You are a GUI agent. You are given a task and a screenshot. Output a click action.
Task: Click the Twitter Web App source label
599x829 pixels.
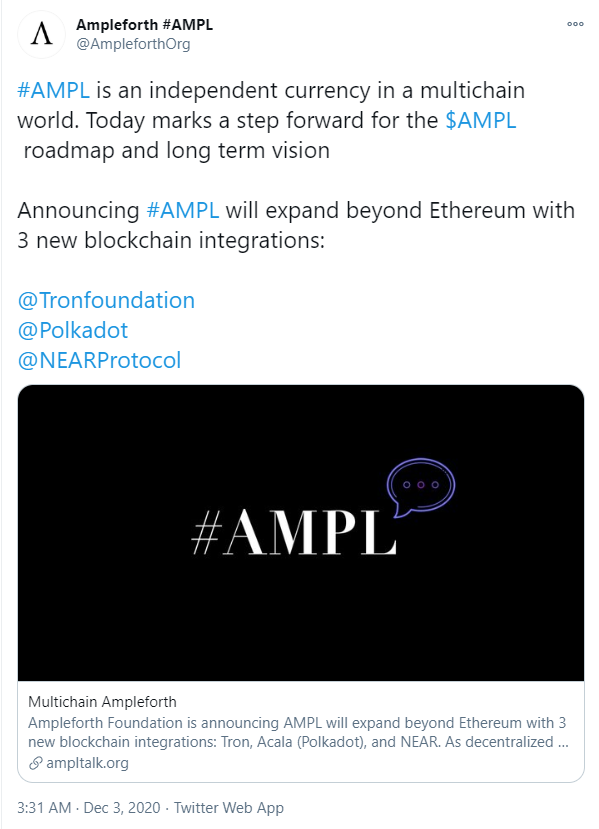pos(229,808)
